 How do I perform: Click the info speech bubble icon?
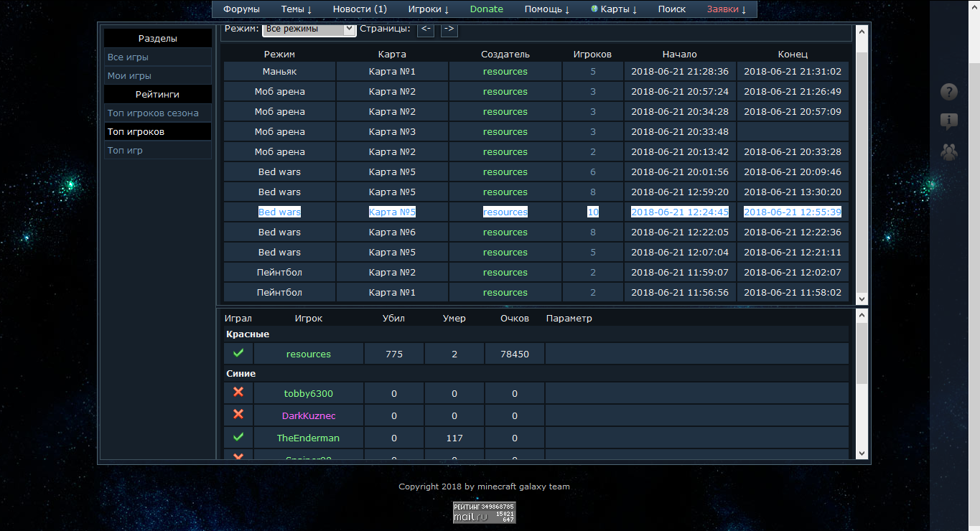949,122
